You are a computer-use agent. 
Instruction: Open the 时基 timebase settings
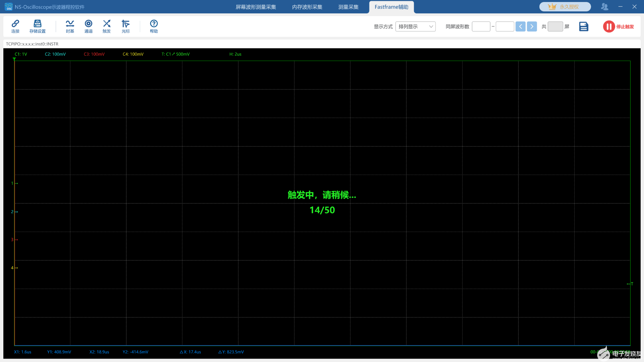coord(70,26)
